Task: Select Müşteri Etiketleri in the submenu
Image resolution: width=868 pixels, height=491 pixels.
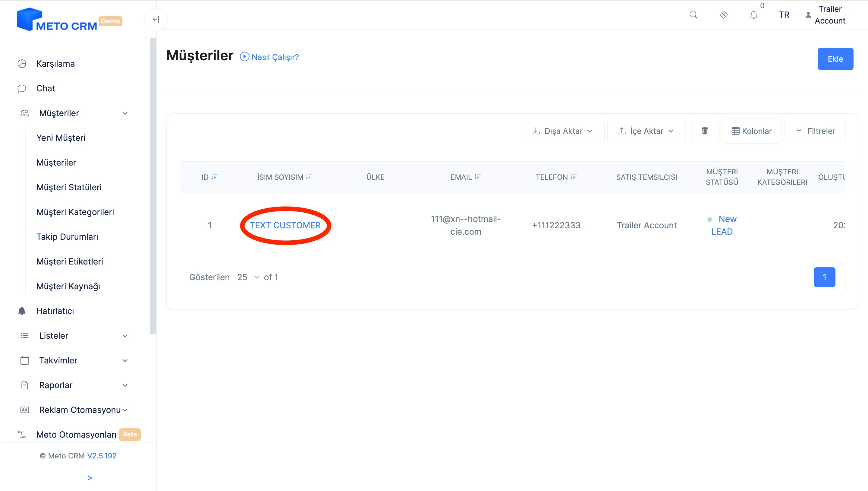Action: coord(70,261)
